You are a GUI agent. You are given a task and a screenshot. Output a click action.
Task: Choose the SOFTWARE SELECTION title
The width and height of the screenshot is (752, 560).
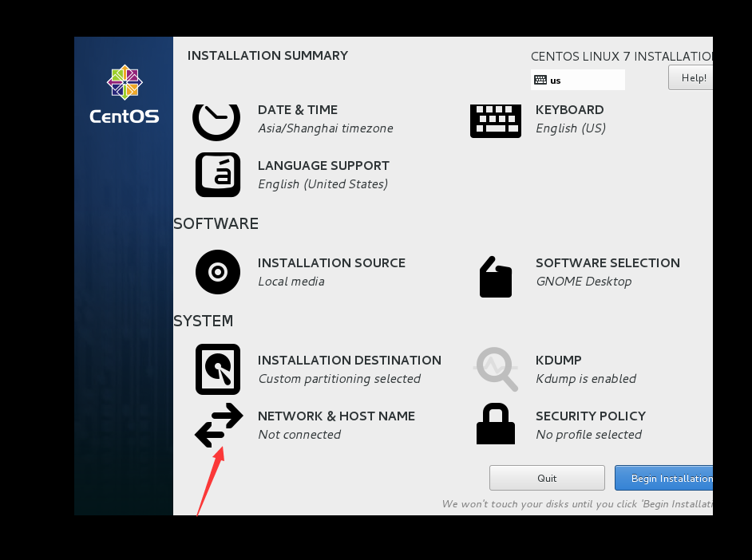tap(608, 263)
